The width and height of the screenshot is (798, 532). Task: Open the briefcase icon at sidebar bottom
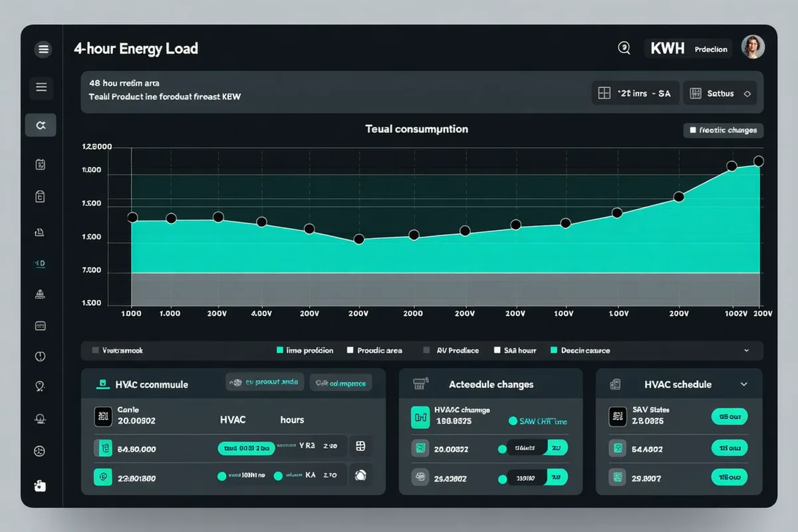tap(40, 486)
